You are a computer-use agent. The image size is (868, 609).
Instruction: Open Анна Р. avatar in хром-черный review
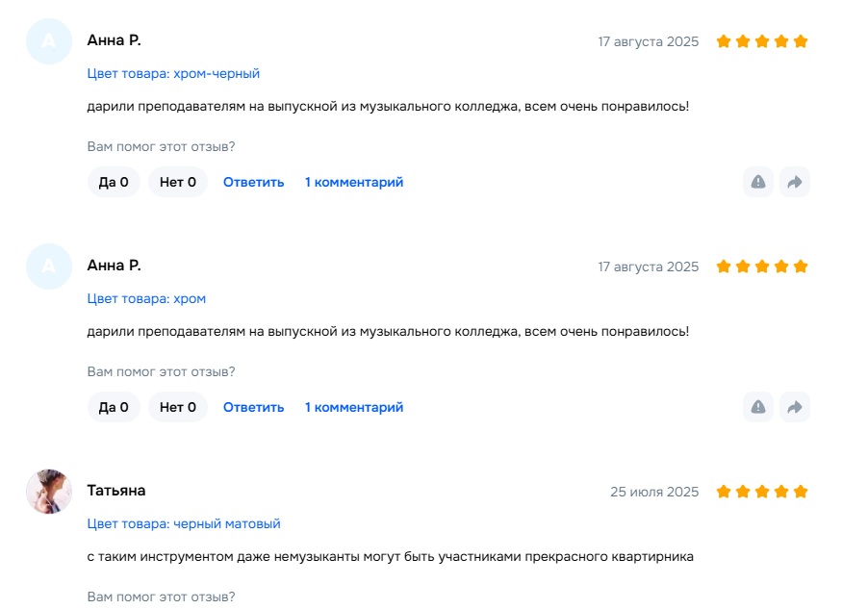[49, 41]
